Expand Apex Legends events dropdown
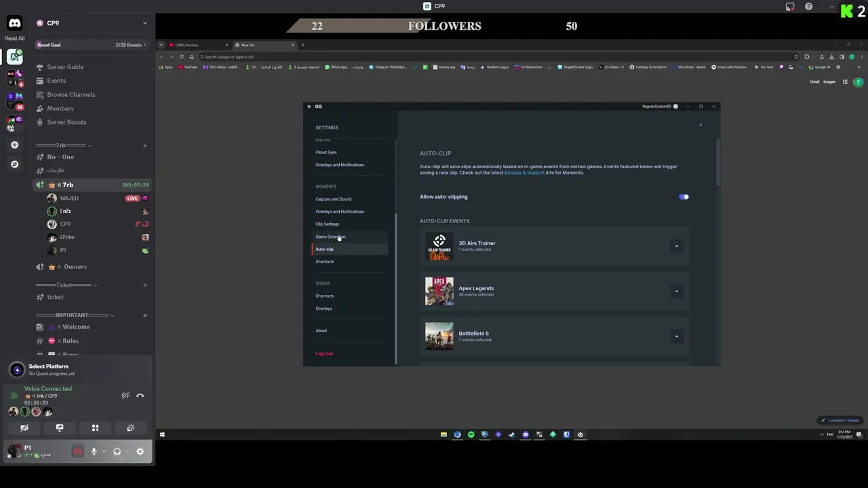868x488 pixels. pyautogui.click(x=676, y=291)
